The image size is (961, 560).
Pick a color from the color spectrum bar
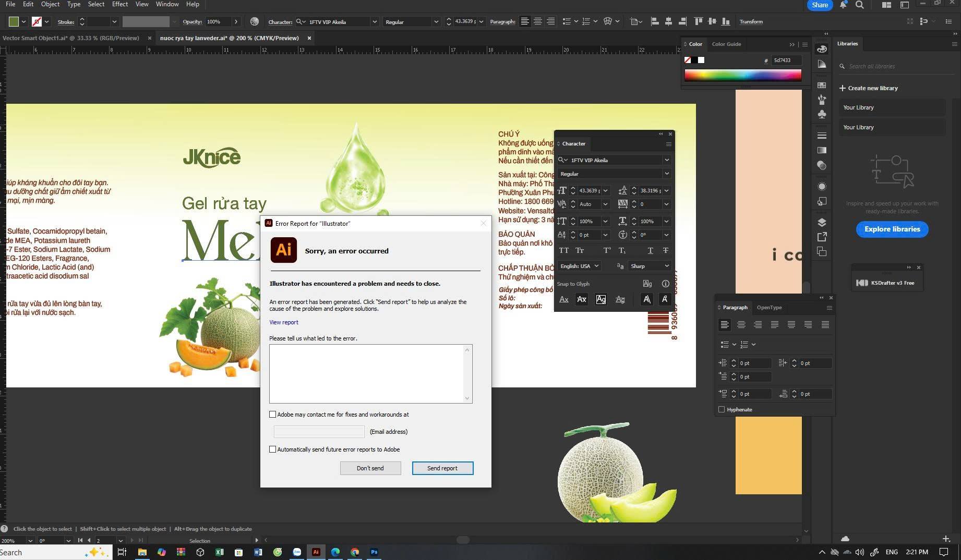click(x=743, y=75)
